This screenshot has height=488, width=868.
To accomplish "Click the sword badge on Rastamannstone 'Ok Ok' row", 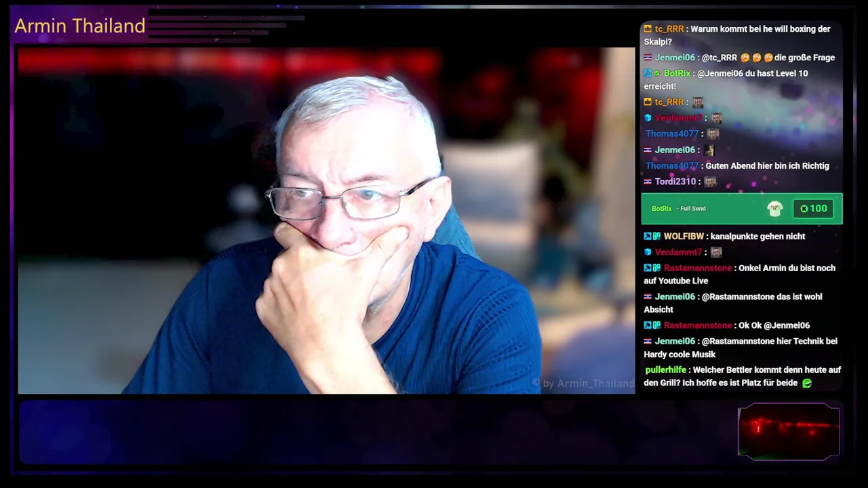I will (648, 325).
